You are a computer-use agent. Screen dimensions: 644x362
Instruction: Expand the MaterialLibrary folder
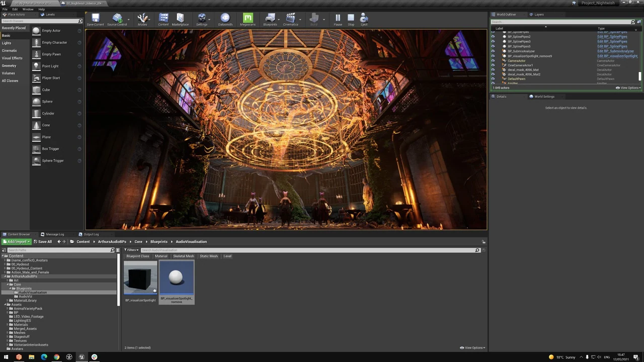coord(7,301)
